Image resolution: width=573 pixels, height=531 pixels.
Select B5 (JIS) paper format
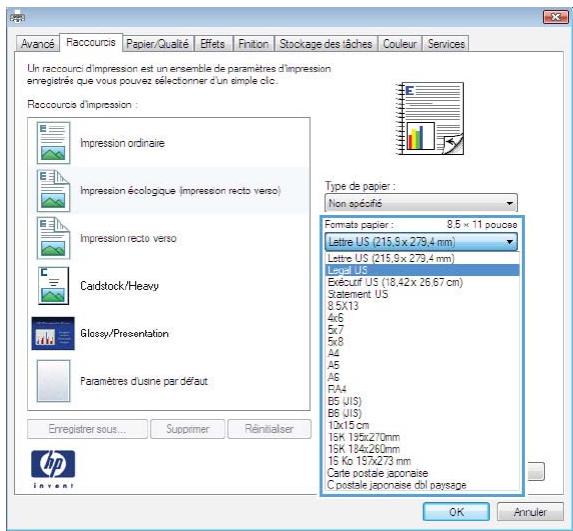pyautogui.click(x=422, y=401)
